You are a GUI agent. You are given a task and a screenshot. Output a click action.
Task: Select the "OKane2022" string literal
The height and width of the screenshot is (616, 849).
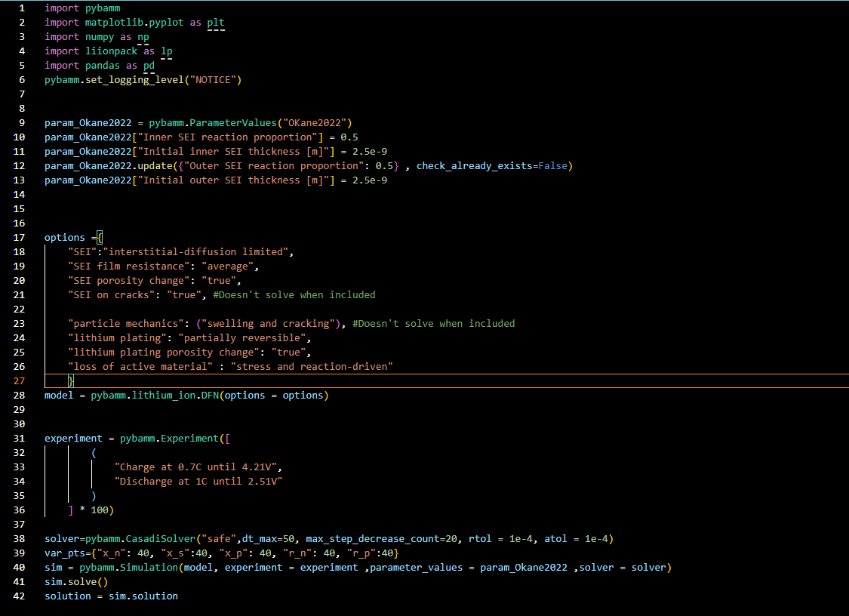coord(315,123)
